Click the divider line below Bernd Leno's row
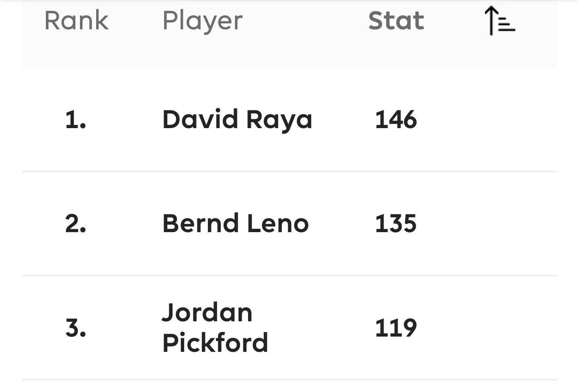The height and width of the screenshot is (392, 579). pos(289,276)
